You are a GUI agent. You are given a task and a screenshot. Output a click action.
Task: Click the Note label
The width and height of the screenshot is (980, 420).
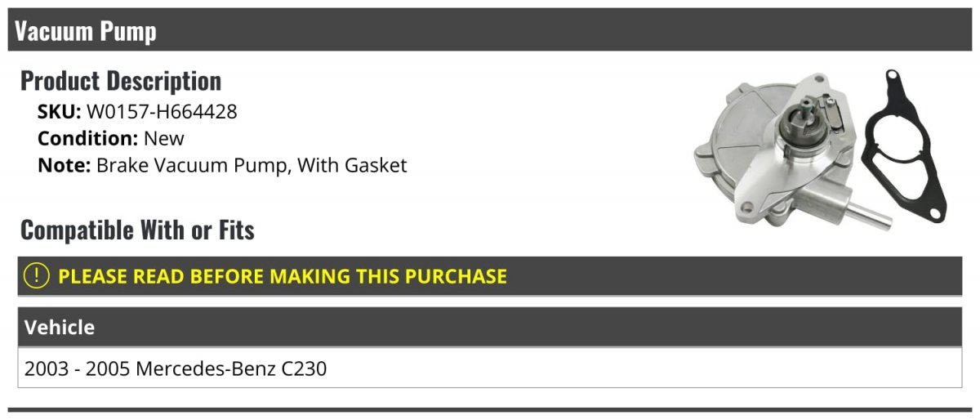pyautogui.click(x=63, y=165)
